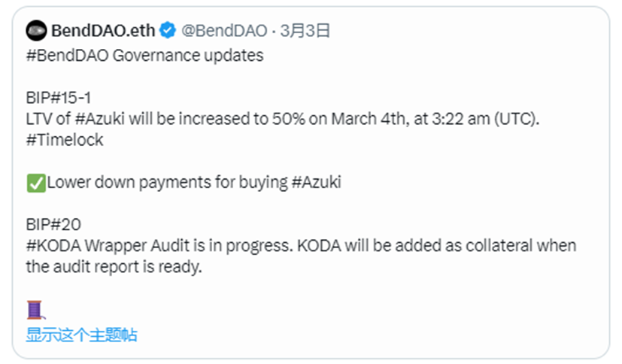The width and height of the screenshot is (622, 364).
Task: Click the 'Lower down payments' line
Action: click(193, 183)
